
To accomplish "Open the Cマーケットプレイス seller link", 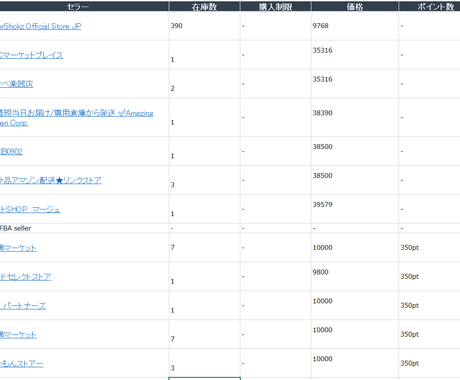I will [31, 55].
